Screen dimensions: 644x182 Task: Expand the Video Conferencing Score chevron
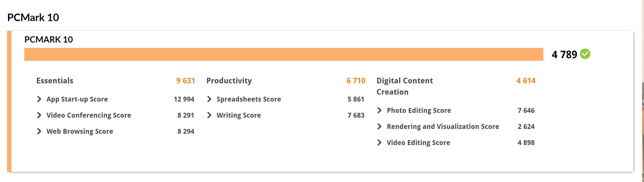39,115
